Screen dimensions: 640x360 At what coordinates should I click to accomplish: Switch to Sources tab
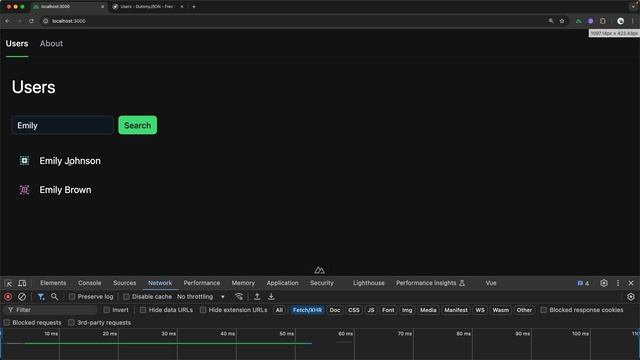tap(124, 283)
